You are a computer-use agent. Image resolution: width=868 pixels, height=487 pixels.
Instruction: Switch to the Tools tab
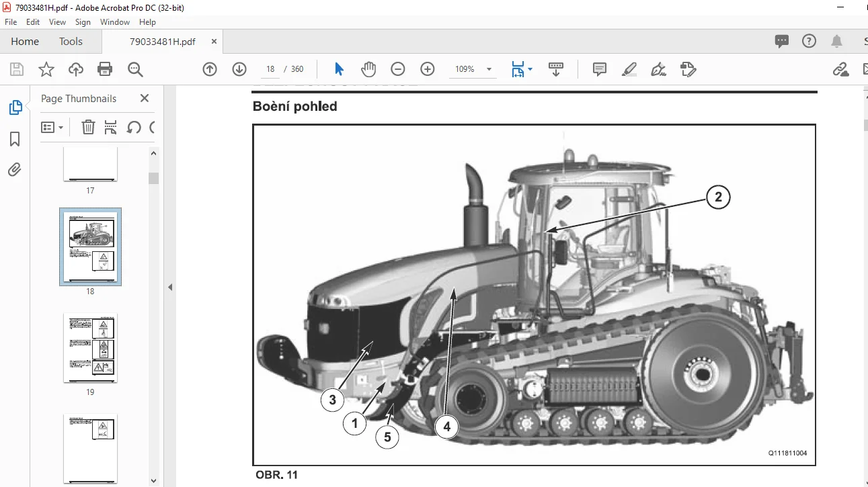pos(71,42)
